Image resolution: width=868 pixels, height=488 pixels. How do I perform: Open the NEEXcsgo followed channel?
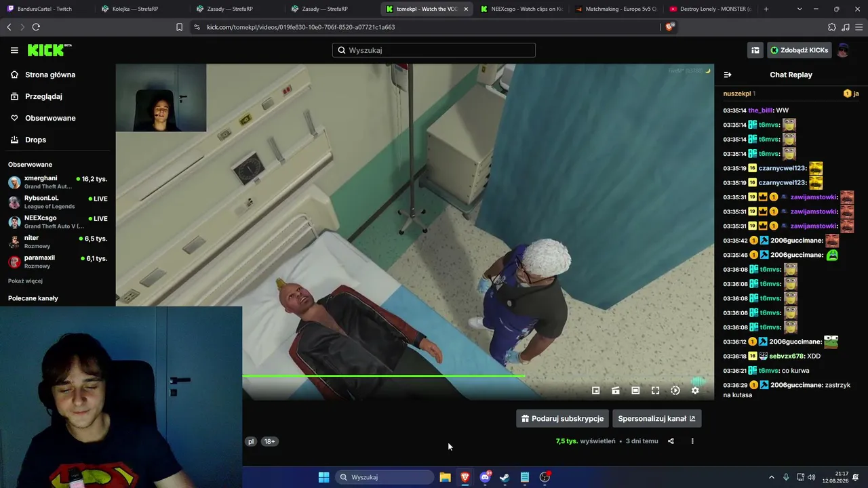point(58,222)
